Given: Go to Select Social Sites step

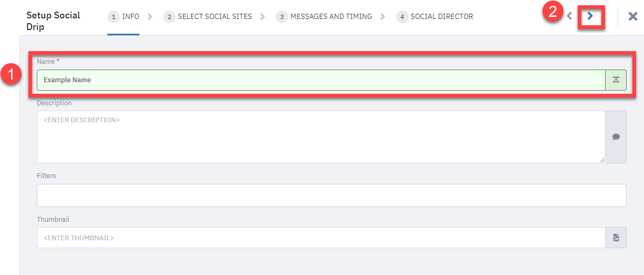Looking at the screenshot, I should click(x=208, y=17).
